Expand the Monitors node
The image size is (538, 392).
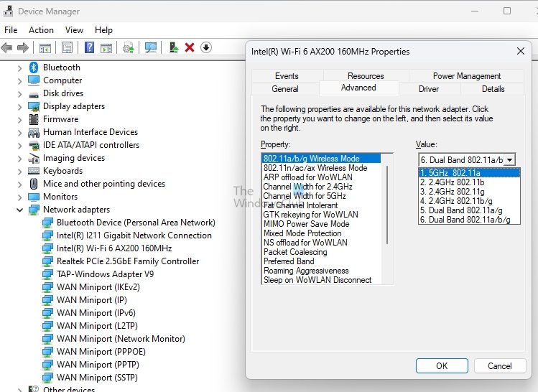coord(19,197)
